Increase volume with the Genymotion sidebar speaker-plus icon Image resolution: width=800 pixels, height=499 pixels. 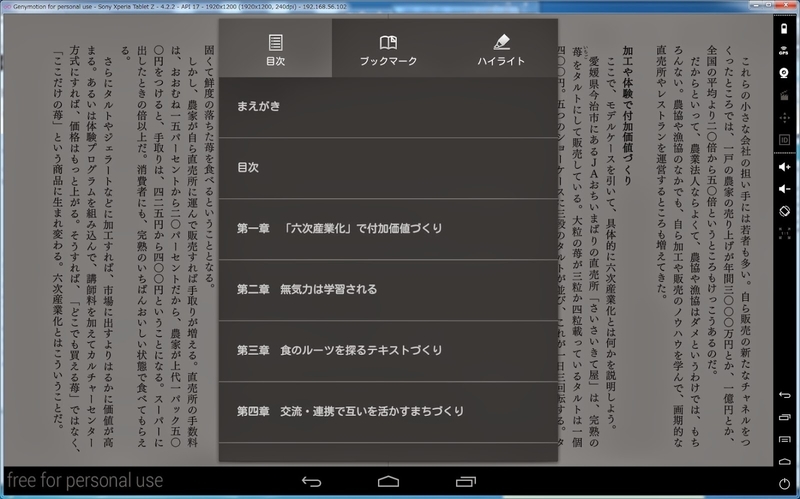(x=784, y=167)
